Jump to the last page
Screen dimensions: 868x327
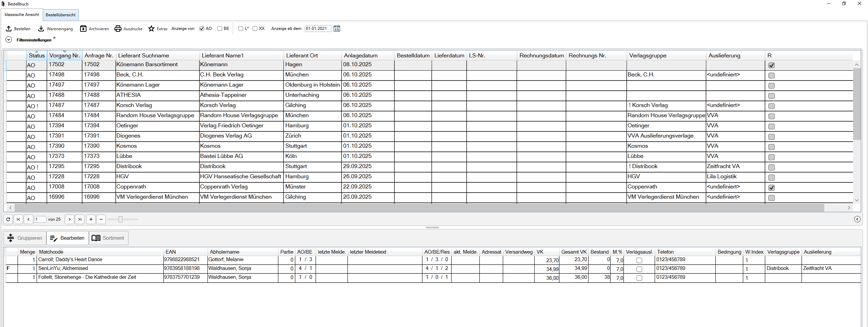click(80, 219)
